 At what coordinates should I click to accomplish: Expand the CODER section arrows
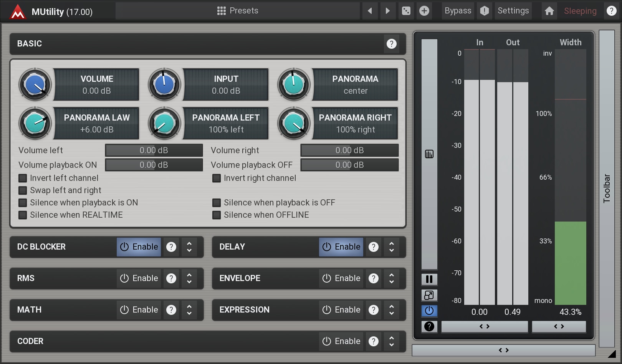pyautogui.click(x=392, y=341)
